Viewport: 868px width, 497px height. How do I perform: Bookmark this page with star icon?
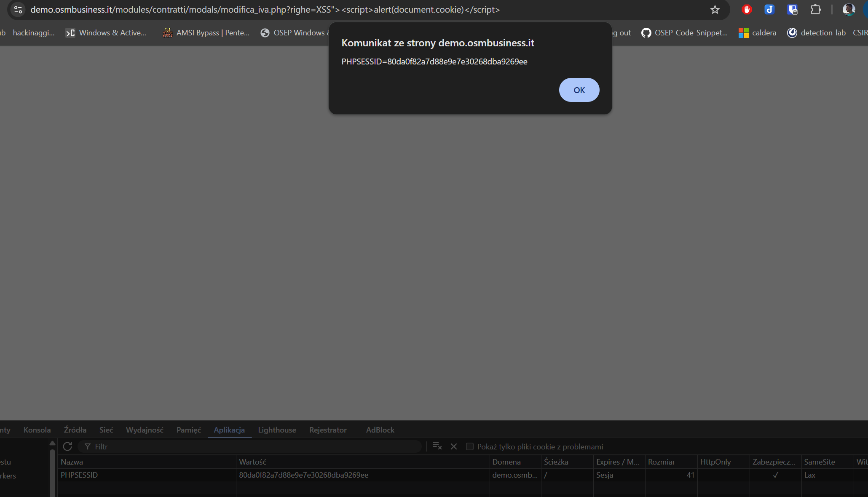(715, 10)
